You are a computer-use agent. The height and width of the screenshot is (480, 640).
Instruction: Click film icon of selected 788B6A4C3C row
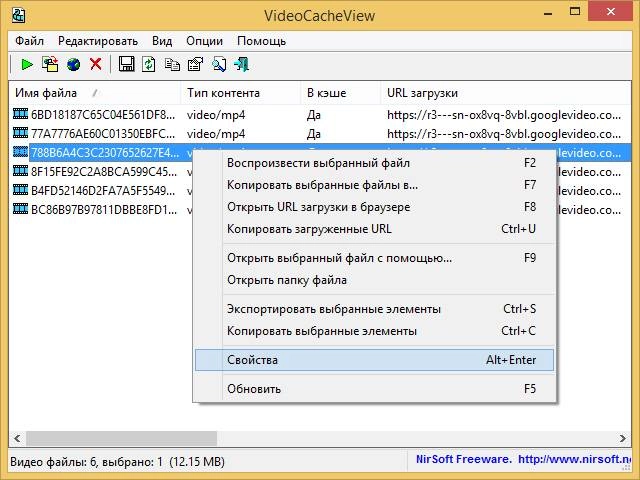(x=20, y=152)
